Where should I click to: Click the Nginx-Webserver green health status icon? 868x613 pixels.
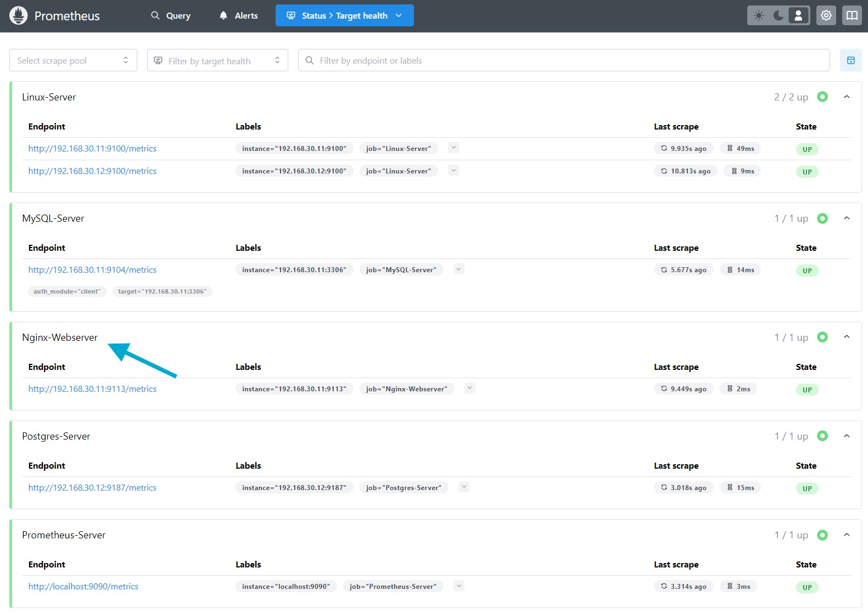point(822,337)
